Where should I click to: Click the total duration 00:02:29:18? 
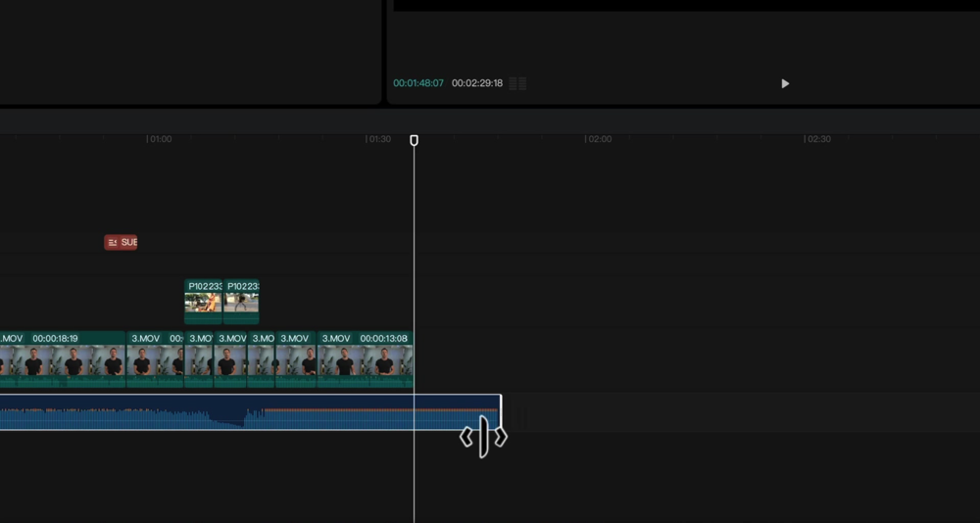pyautogui.click(x=477, y=84)
